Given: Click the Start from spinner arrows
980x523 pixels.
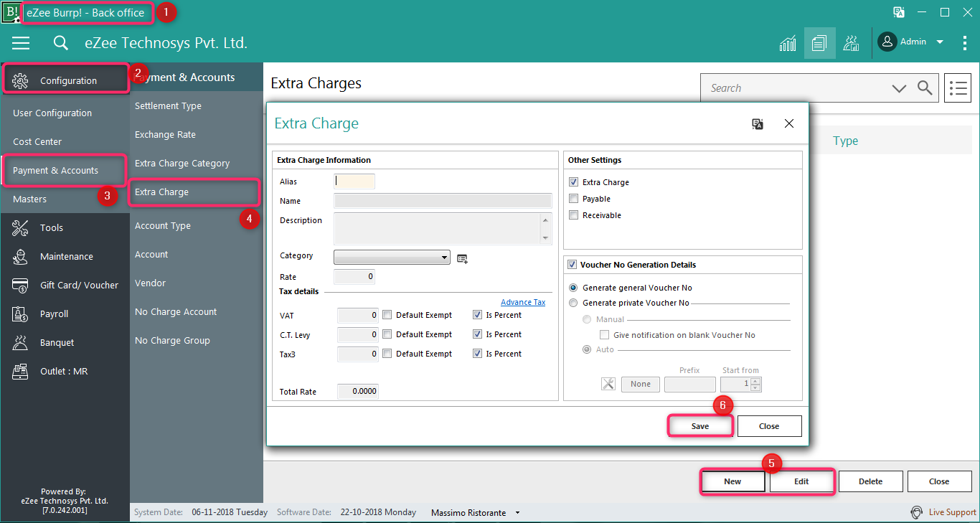Looking at the screenshot, I should [755, 385].
